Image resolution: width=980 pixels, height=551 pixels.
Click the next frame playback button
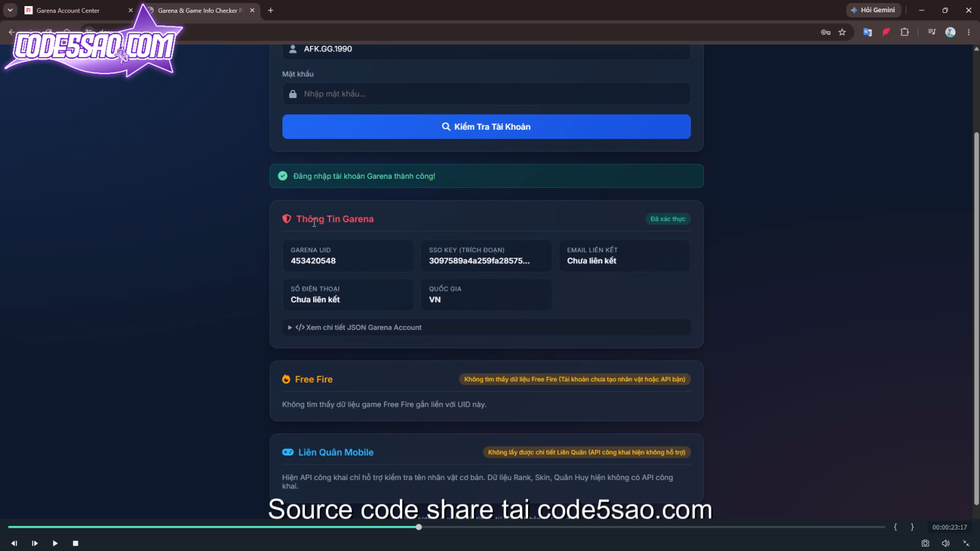click(x=35, y=543)
